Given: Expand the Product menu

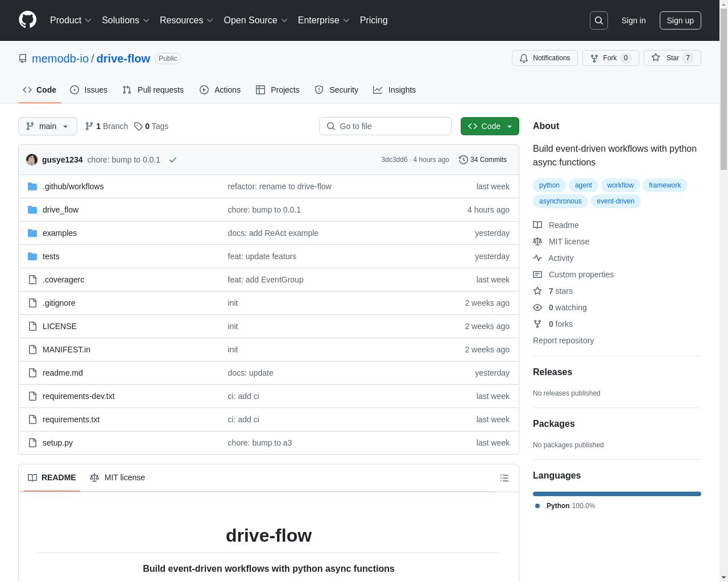Looking at the screenshot, I should 71,20.
